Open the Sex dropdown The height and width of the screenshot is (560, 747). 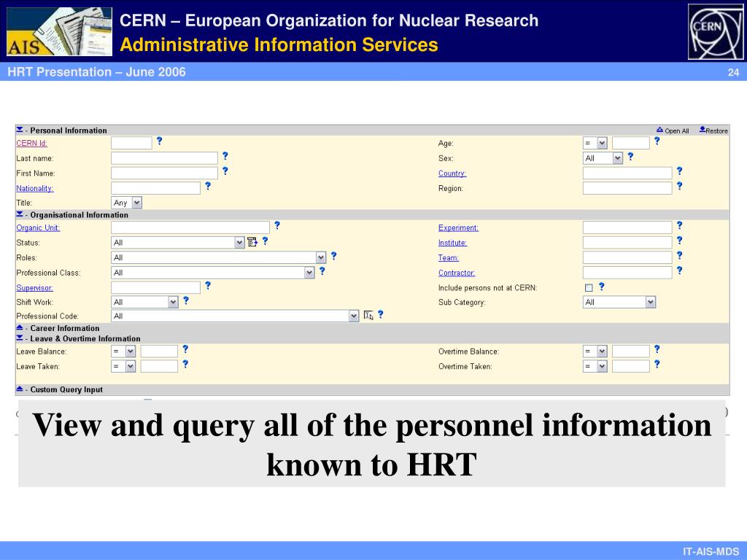pos(603,158)
